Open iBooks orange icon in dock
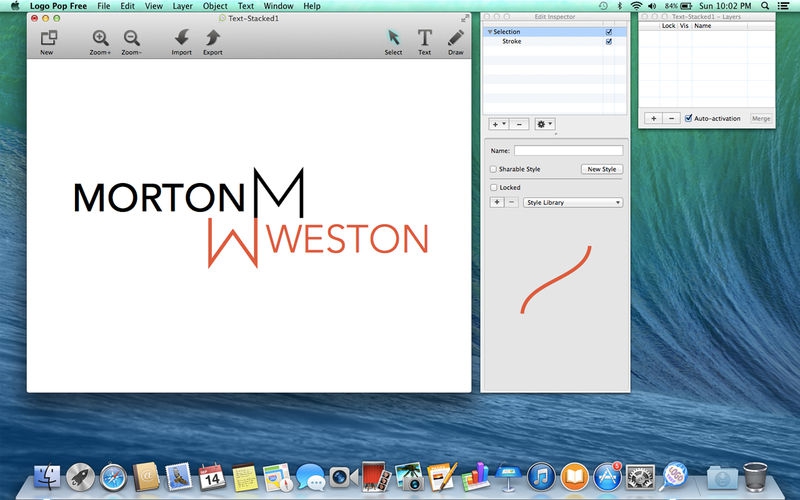This screenshot has height=500, width=800. tap(574, 477)
